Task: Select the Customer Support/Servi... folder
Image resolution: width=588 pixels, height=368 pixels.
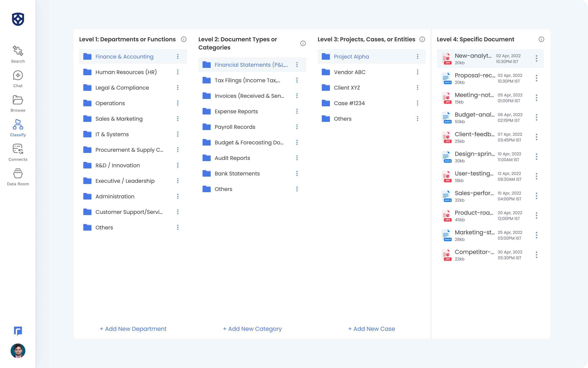Action: [x=133, y=212]
